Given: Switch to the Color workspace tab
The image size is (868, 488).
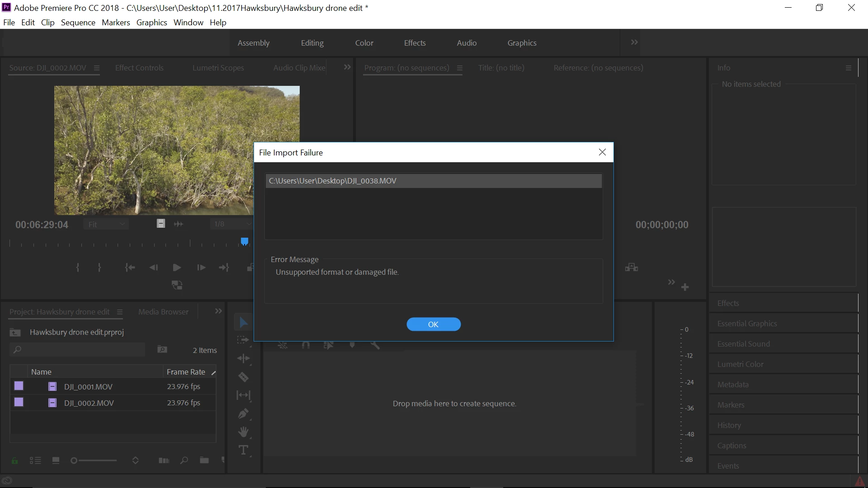Looking at the screenshot, I should click(x=364, y=43).
